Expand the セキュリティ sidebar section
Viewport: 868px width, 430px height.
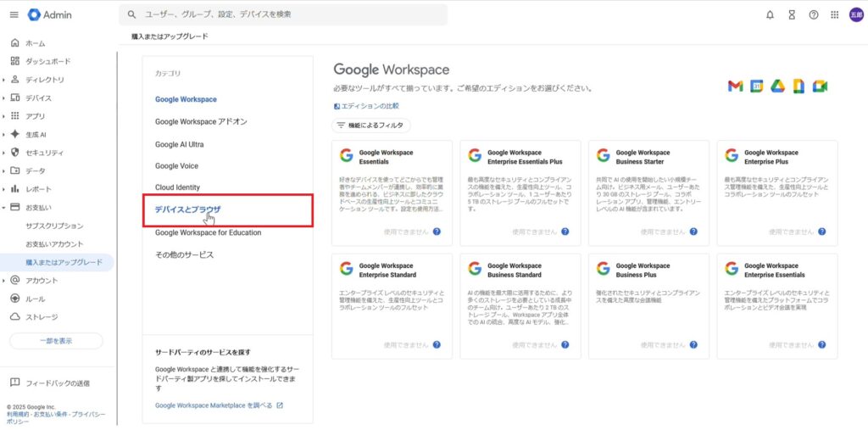(4, 153)
